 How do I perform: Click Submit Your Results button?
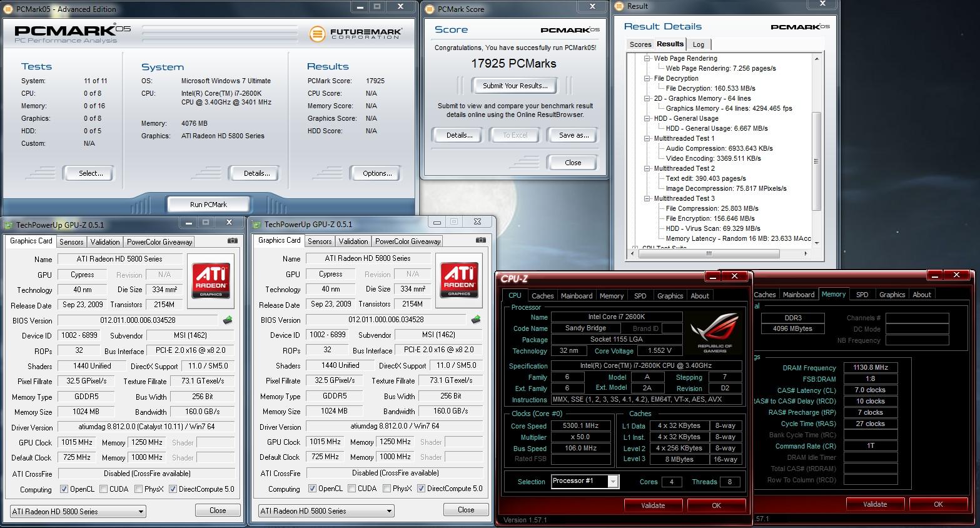click(x=515, y=86)
